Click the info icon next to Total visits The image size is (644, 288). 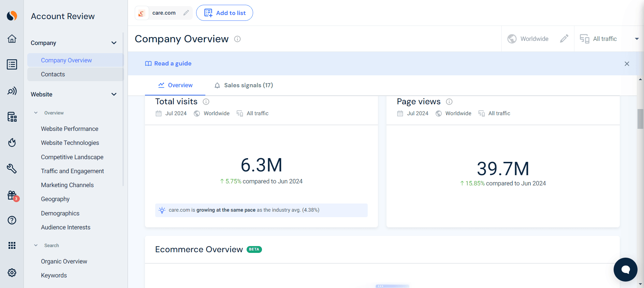[206, 102]
